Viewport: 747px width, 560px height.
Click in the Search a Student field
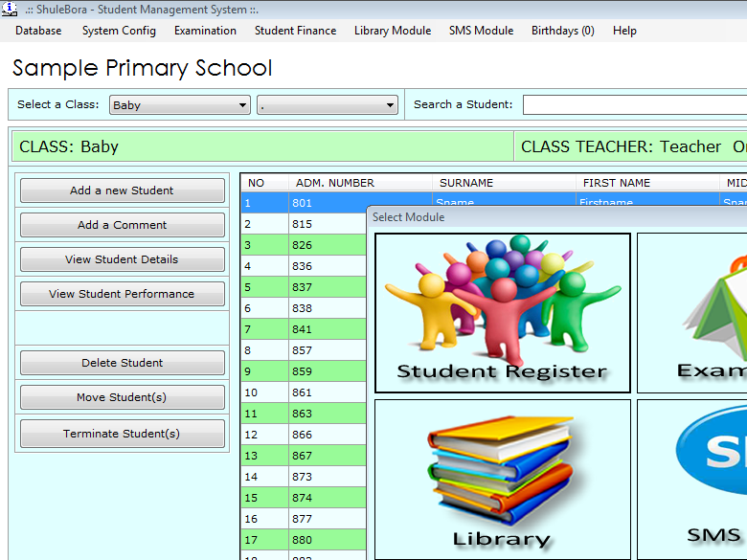tap(632, 104)
